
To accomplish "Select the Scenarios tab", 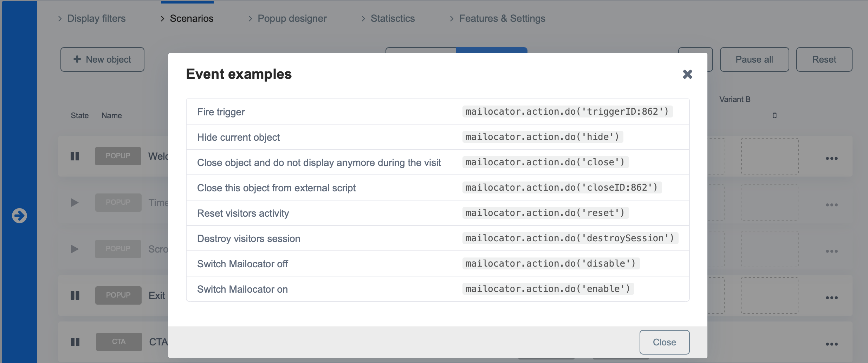I will pyautogui.click(x=187, y=18).
